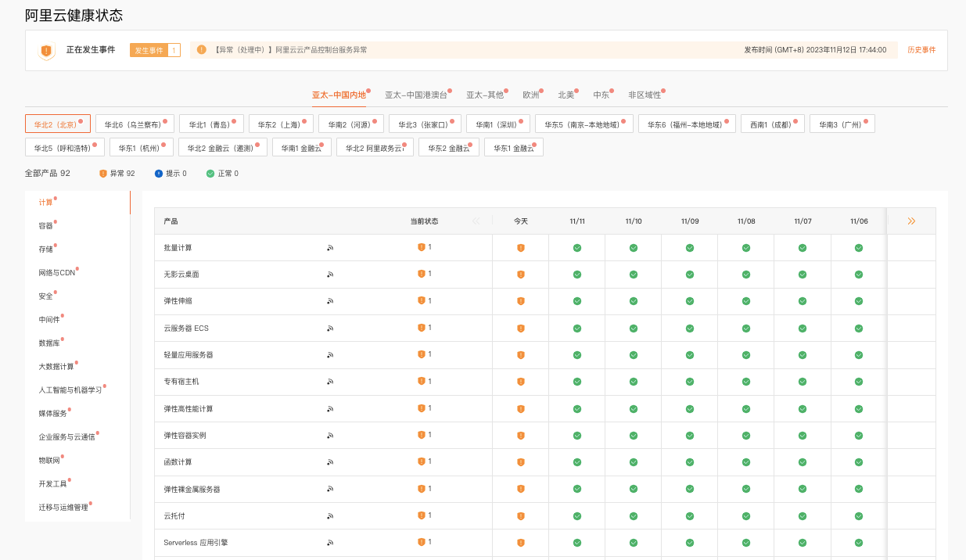This screenshot has height=560, width=966.
Task: Select the 迁移与运维管理 category
Action: [x=63, y=508]
